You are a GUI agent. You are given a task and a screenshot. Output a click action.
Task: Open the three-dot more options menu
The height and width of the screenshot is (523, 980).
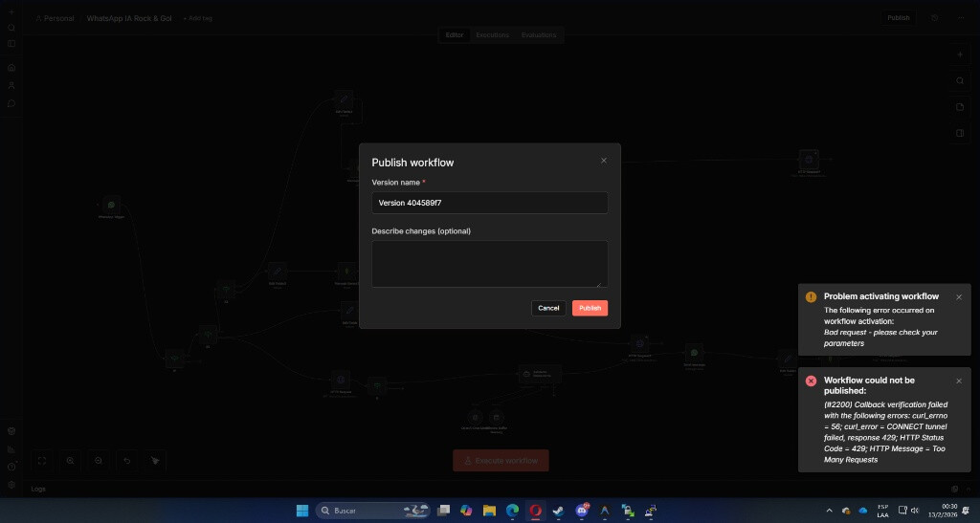tap(961, 18)
